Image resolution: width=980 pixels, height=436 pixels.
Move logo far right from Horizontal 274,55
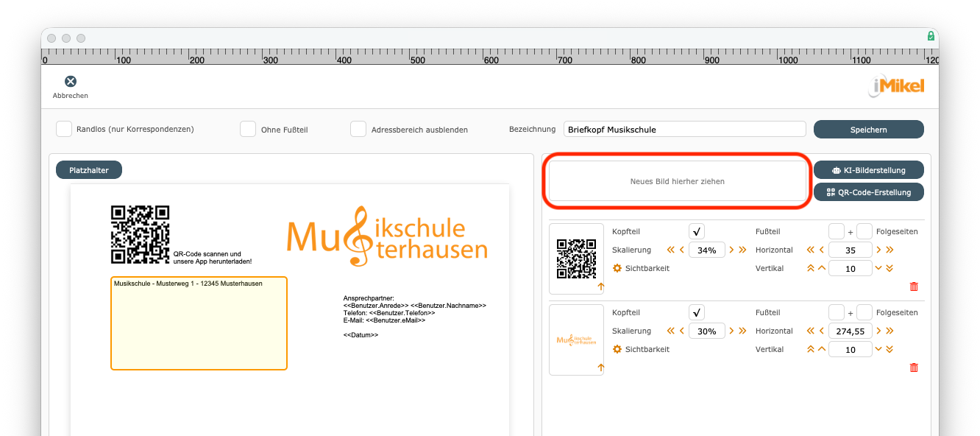click(x=890, y=331)
